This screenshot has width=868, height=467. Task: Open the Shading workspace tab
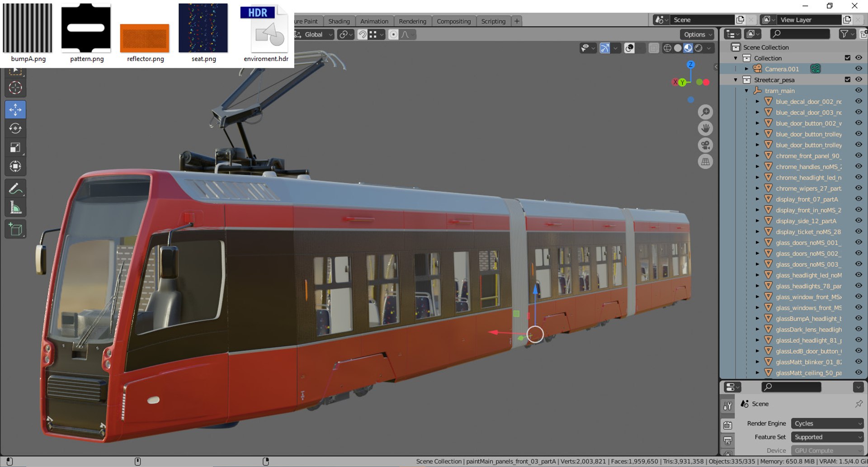click(x=339, y=21)
